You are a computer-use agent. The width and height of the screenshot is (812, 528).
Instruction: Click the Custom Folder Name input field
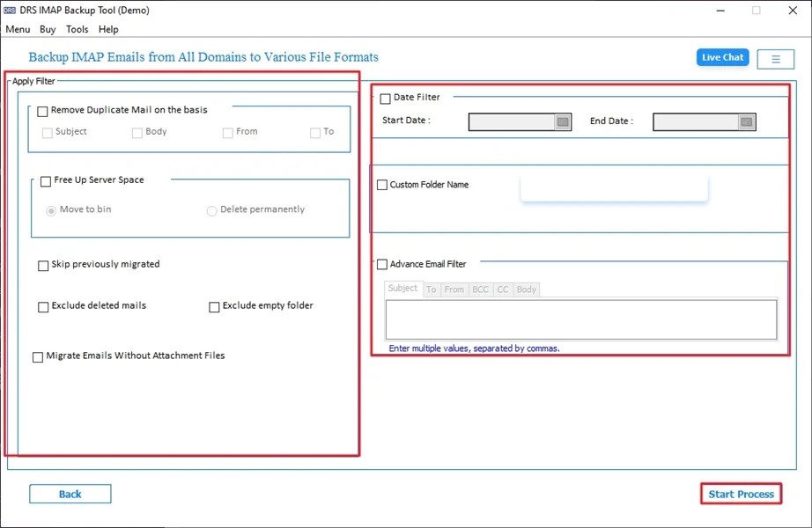[x=614, y=187]
